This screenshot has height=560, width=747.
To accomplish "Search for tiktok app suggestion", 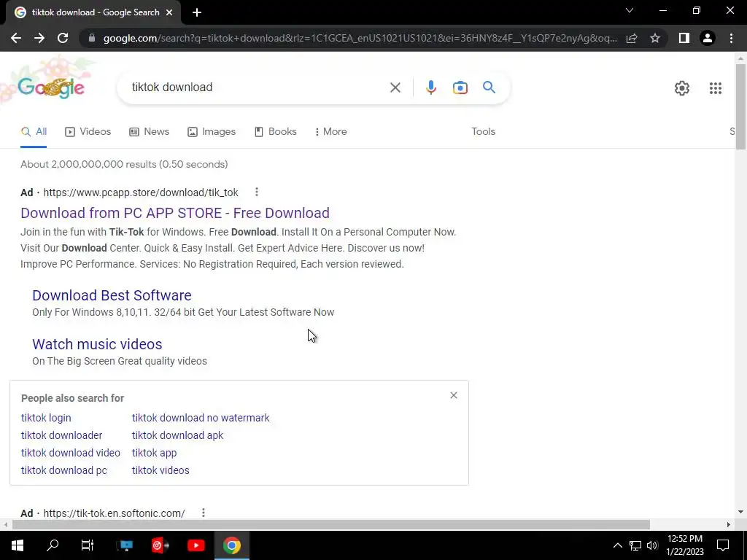I will [154, 454].
